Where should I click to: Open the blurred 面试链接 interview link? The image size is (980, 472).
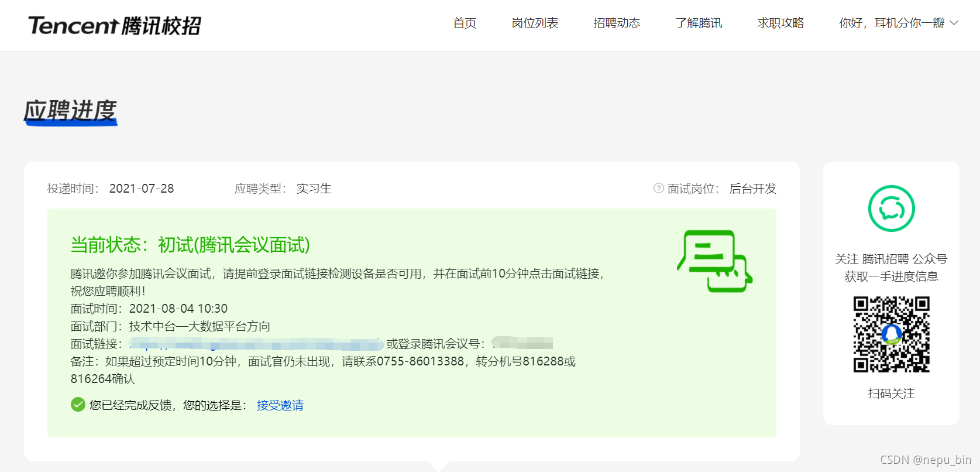pos(256,344)
